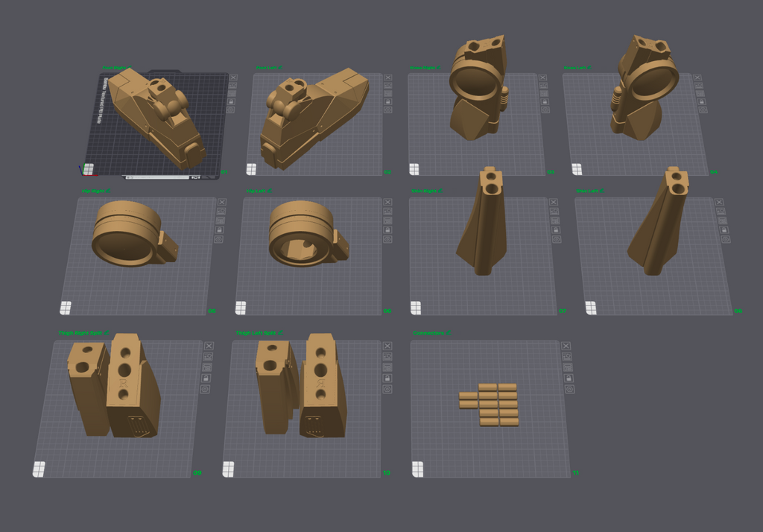Open plate settings for Hip Left
This screenshot has width=763, height=532.
(387, 239)
